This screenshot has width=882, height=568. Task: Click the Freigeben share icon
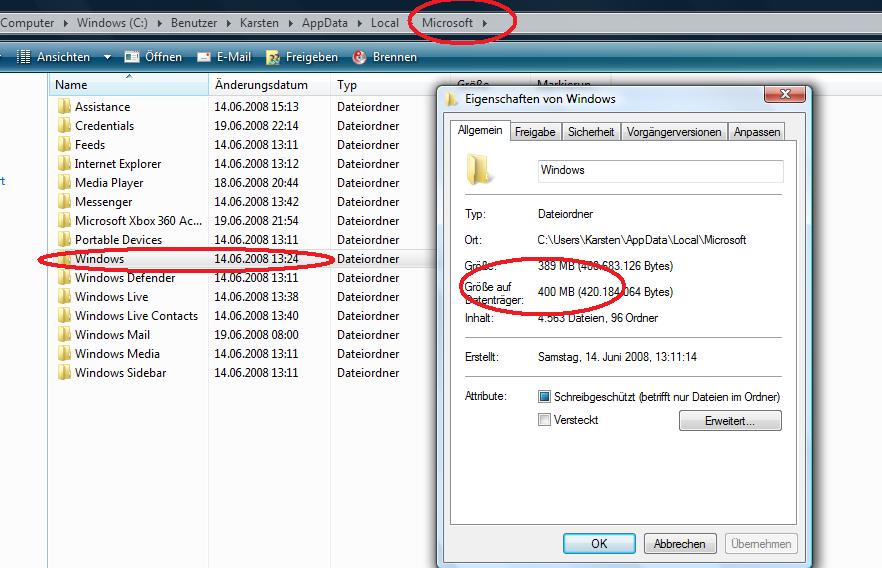(x=273, y=57)
